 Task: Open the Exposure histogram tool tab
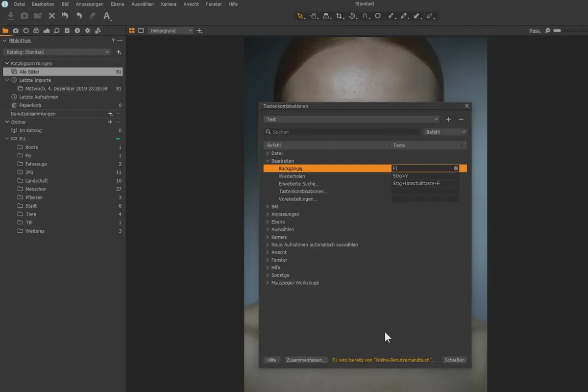47,30
